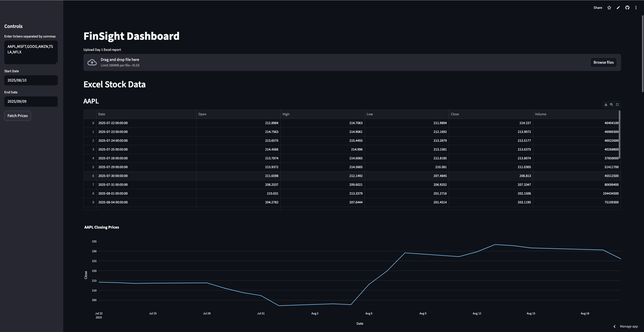
Task: Click the Aug 6 axis label
Action: point(369,313)
